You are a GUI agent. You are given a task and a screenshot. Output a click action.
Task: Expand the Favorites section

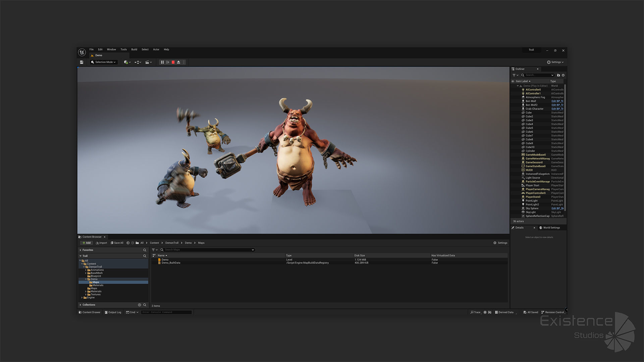(80, 250)
